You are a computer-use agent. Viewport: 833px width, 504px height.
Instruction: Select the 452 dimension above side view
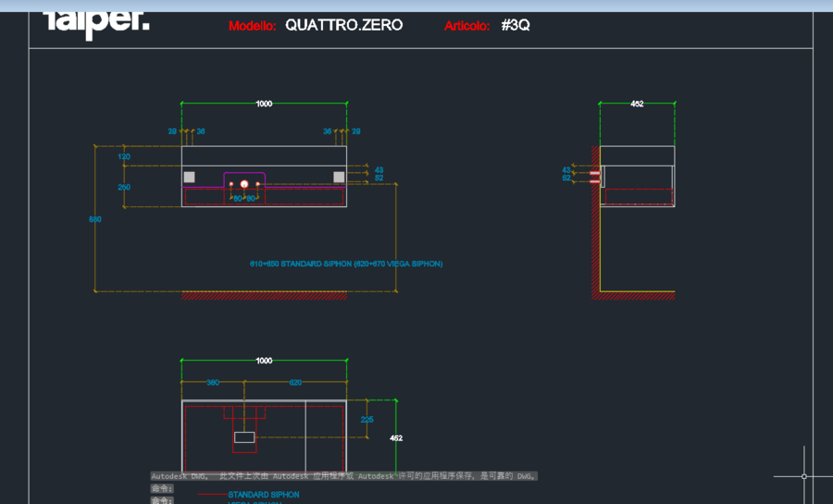[x=637, y=104]
